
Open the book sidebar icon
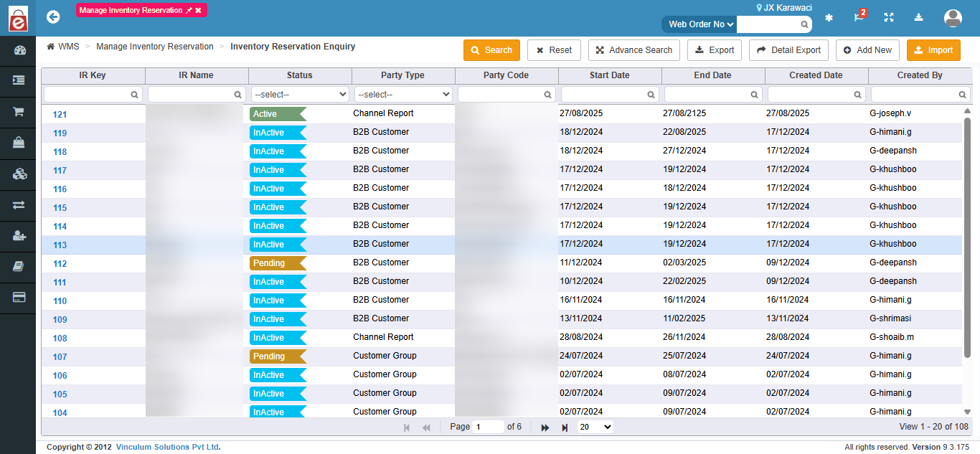tap(19, 267)
